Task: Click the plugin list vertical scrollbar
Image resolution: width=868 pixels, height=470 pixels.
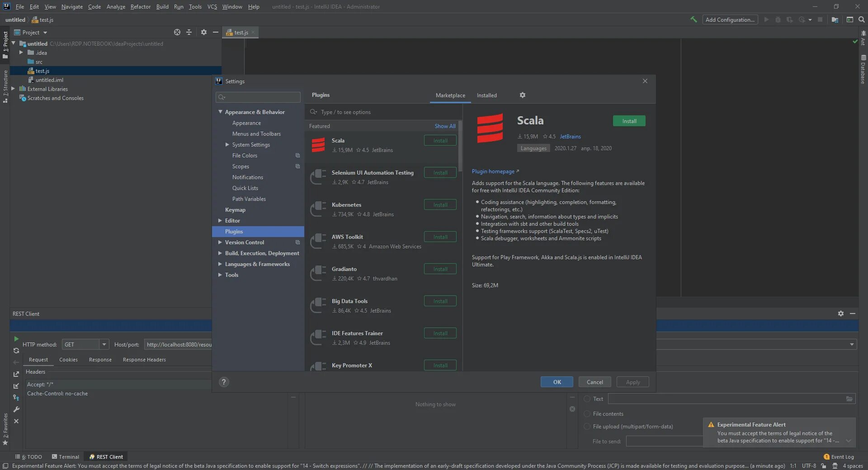Action: [x=460, y=146]
